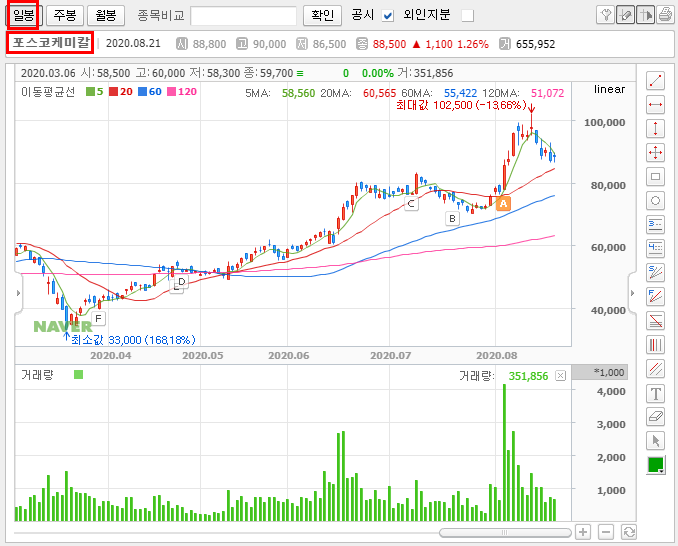
Task: Select the vertical line drawing tool
Action: [656, 129]
